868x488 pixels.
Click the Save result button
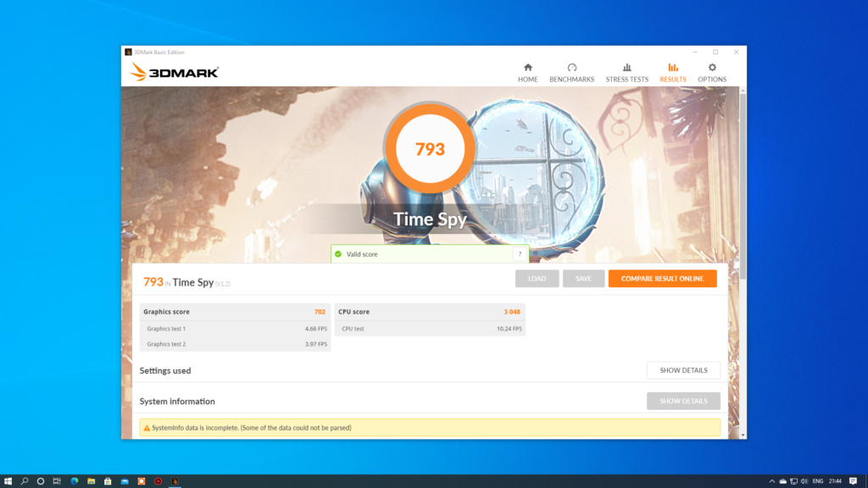click(583, 278)
